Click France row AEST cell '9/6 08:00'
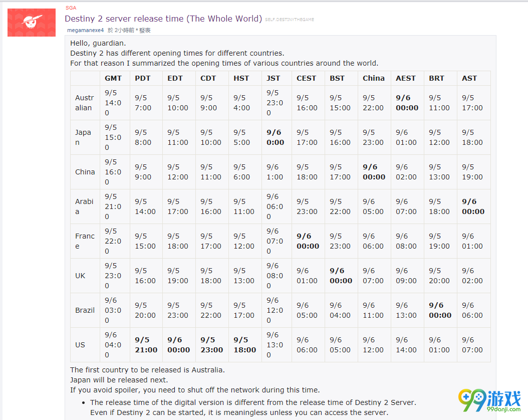528x420 pixels. pyautogui.click(x=406, y=241)
